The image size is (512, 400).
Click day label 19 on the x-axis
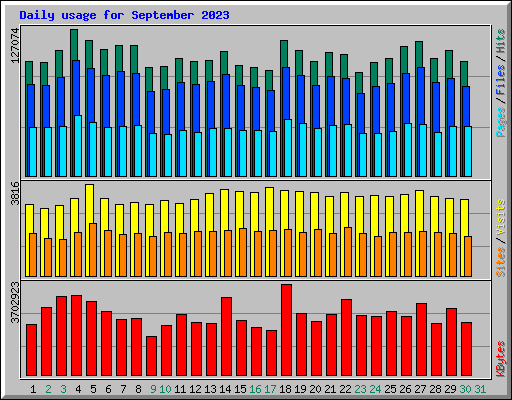[x=300, y=389]
